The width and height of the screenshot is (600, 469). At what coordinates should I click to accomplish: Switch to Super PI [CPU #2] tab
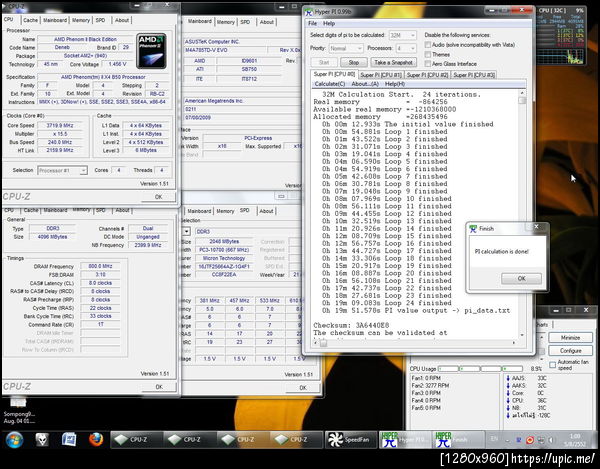[427, 75]
